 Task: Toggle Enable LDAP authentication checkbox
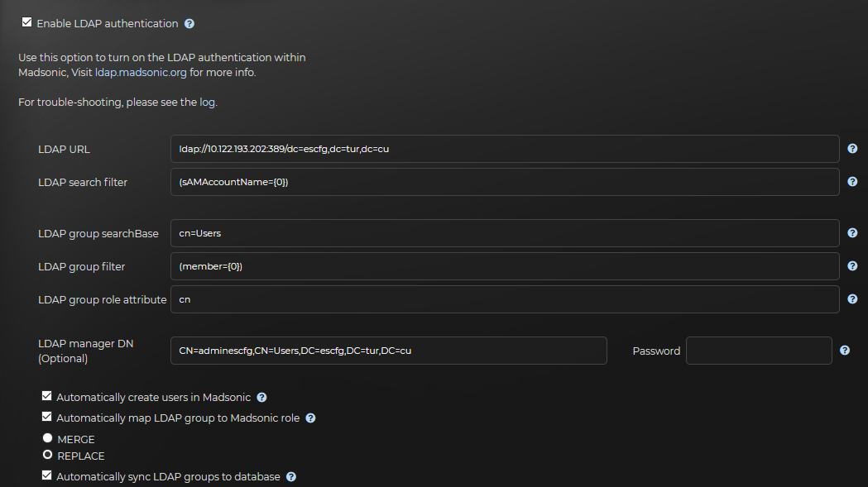tap(26, 22)
